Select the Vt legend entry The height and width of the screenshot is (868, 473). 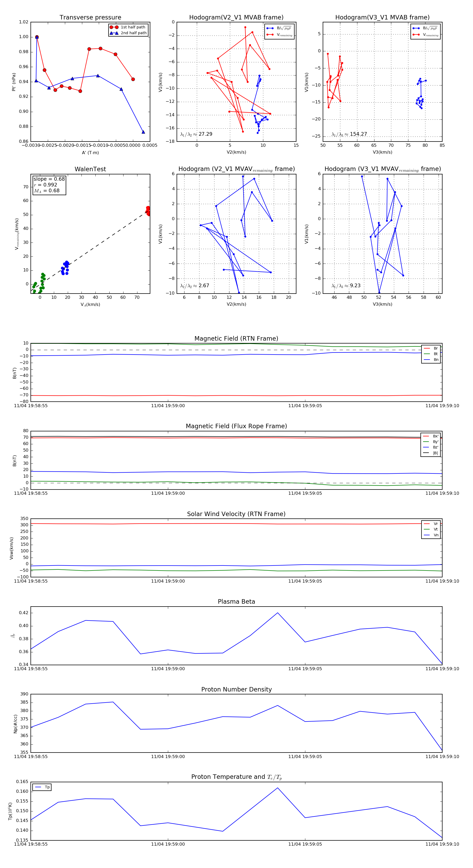point(431,529)
